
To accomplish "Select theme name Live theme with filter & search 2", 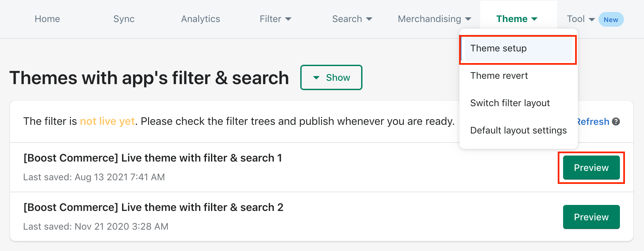I will pyautogui.click(x=153, y=207).
